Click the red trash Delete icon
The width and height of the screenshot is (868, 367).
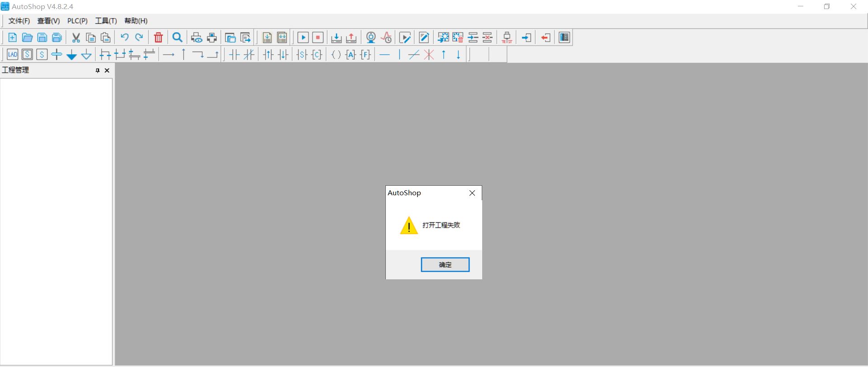[x=158, y=38]
